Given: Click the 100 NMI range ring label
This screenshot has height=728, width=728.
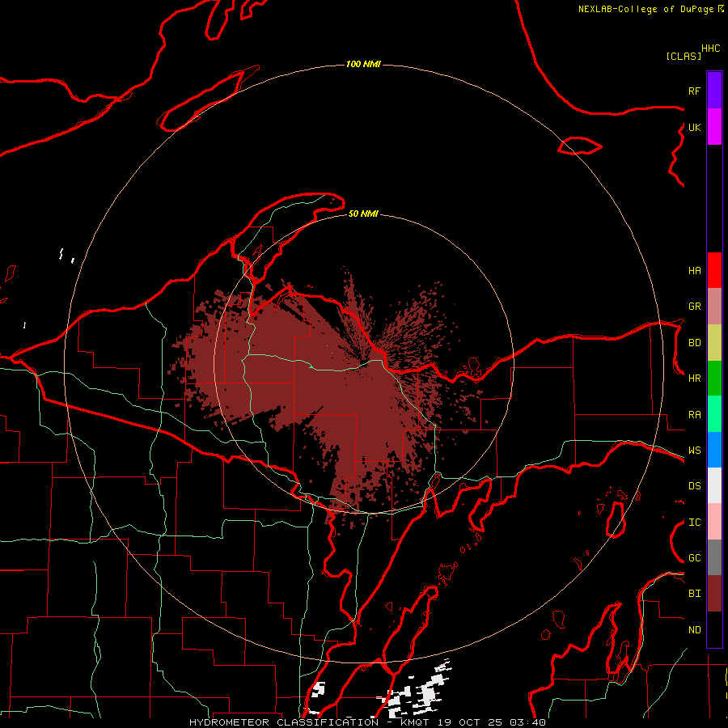Looking at the screenshot, I should [x=363, y=64].
